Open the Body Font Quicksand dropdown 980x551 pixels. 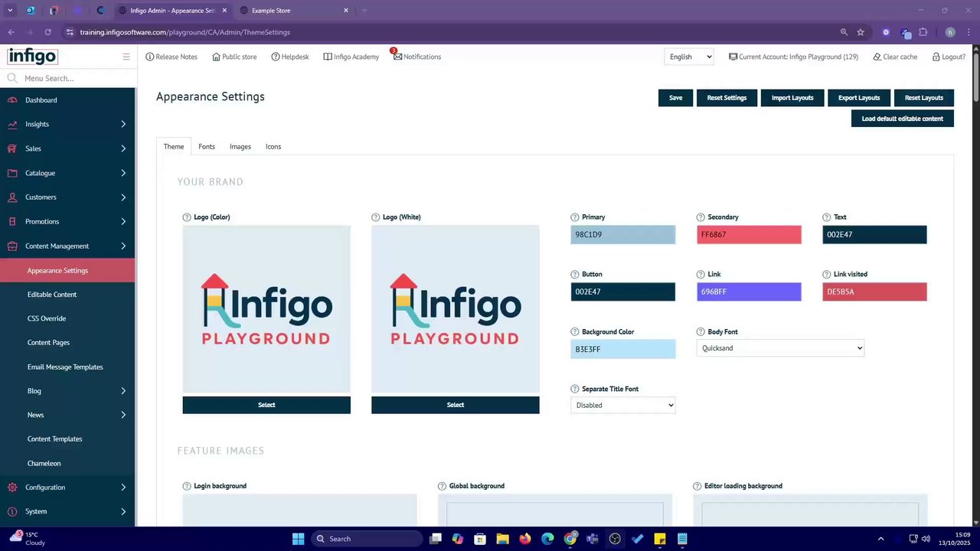click(780, 348)
